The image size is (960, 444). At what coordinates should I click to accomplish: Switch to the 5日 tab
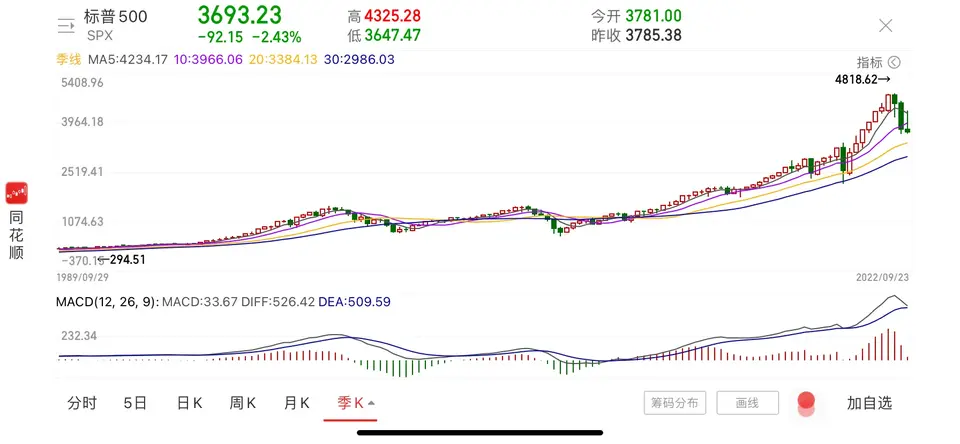(x=135, y=403)
